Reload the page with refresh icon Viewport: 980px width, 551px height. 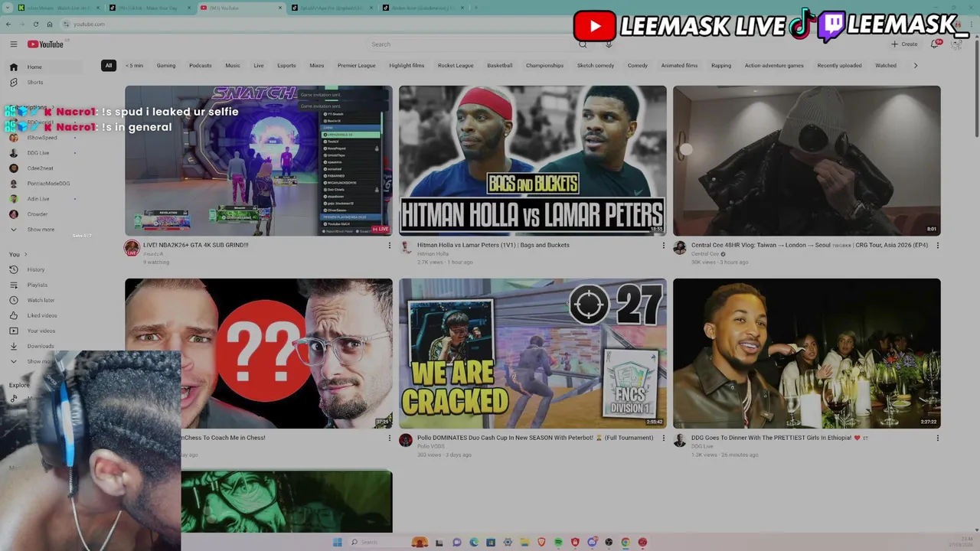(35, 24)
